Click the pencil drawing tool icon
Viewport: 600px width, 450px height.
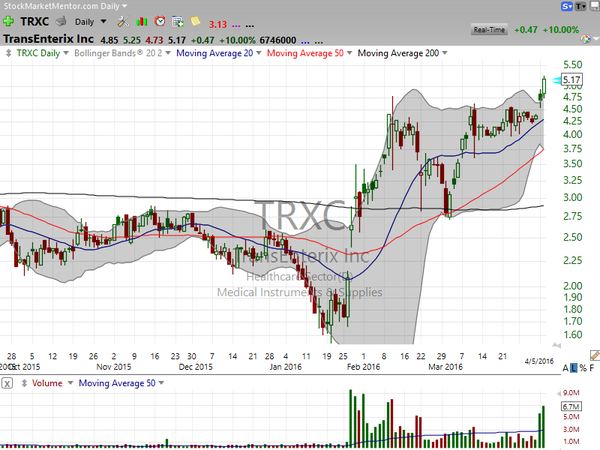595,355
